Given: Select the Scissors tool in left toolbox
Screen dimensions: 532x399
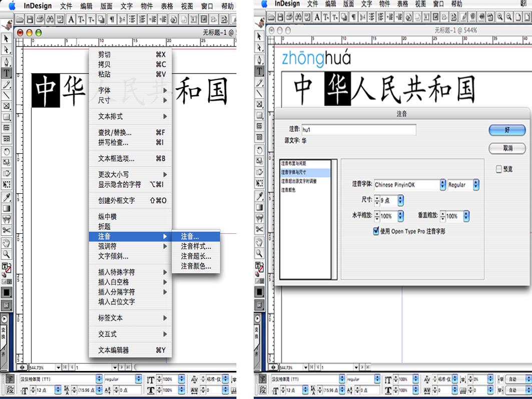Looking at the screenshot, I should click(7, 230).
